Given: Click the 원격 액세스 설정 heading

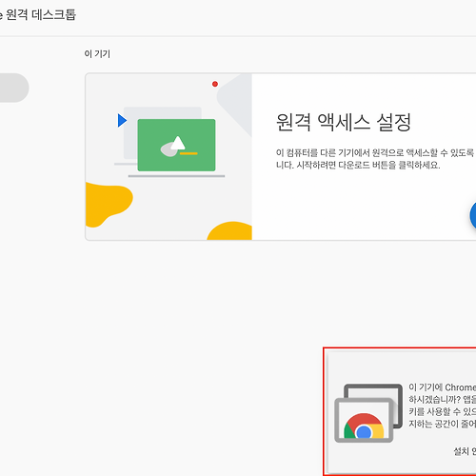Looking at the screenshot, I should [x=344, y=122].
